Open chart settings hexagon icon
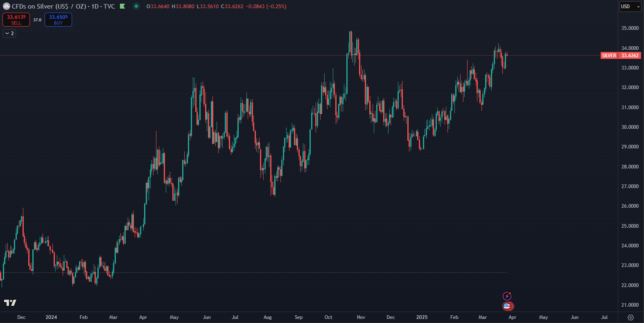 [630, 317]
